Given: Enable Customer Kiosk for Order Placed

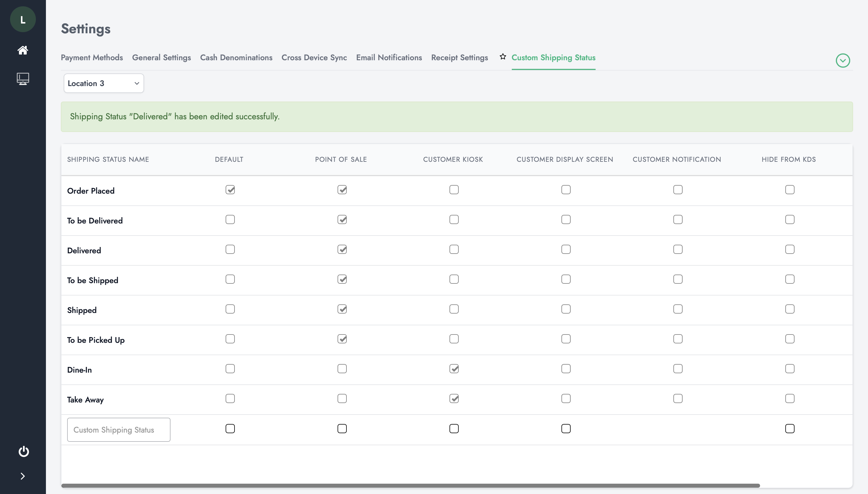Looking at the screenshot, I should click(454, 190).
